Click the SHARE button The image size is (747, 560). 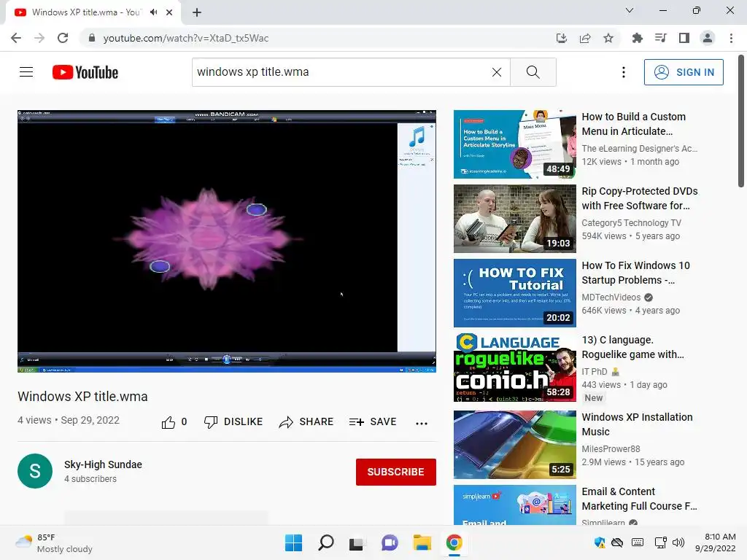pos(306,422)
